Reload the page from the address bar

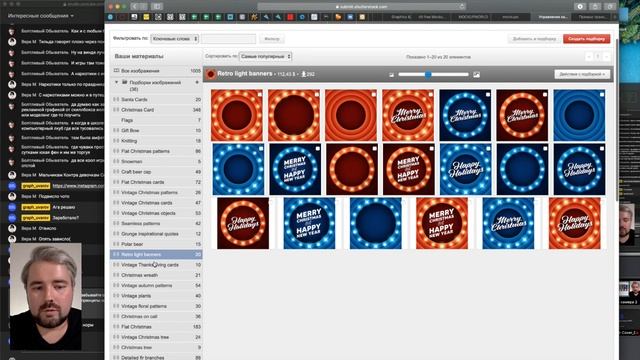point(462,7)
